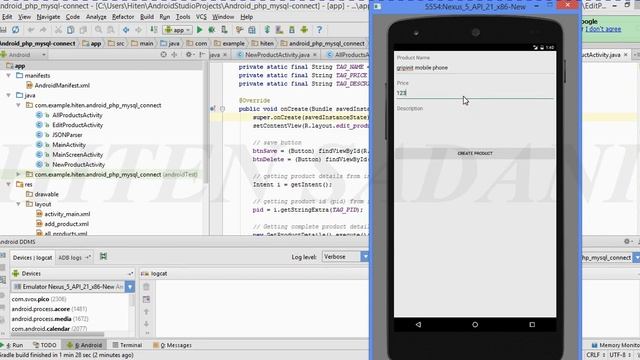Collapse the layout folder
The height and width of the screenshot is (360, 640).
(18, 204)
